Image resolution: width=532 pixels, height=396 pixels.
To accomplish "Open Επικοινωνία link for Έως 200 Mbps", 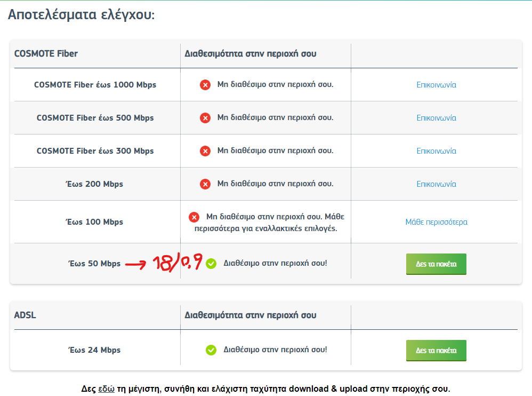I will tap(437, 184).
